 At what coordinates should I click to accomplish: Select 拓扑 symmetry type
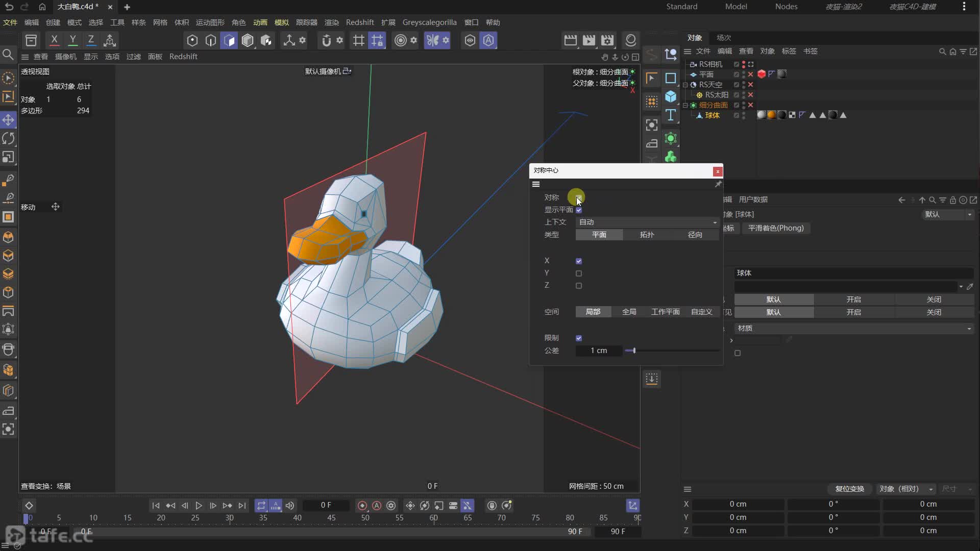647,235
